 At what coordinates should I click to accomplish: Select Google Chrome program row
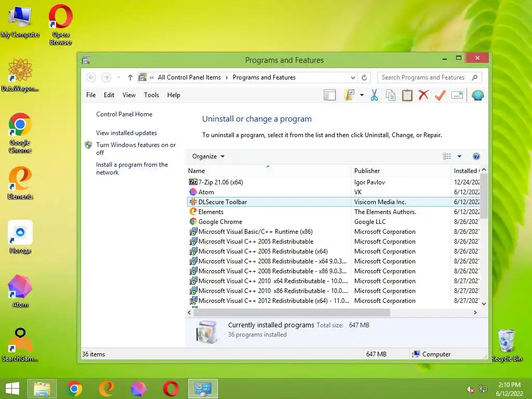334,221
